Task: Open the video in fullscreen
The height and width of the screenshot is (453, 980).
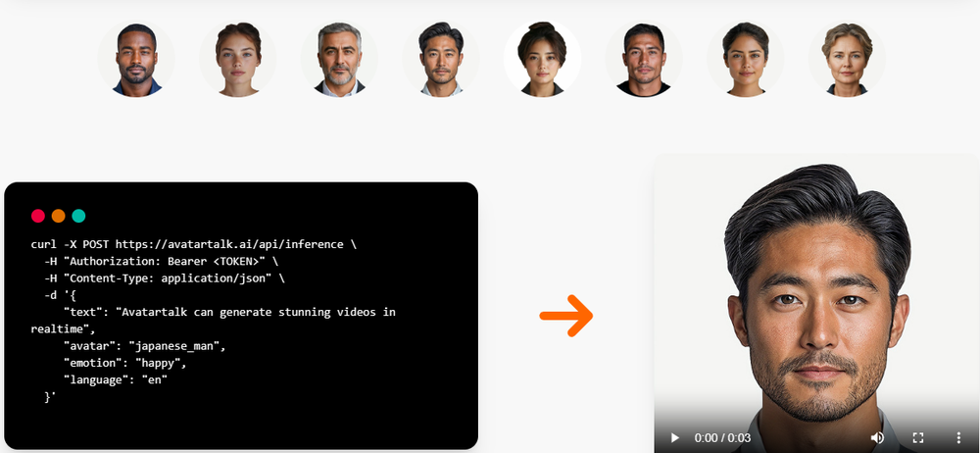Action: tap(917, 437)
